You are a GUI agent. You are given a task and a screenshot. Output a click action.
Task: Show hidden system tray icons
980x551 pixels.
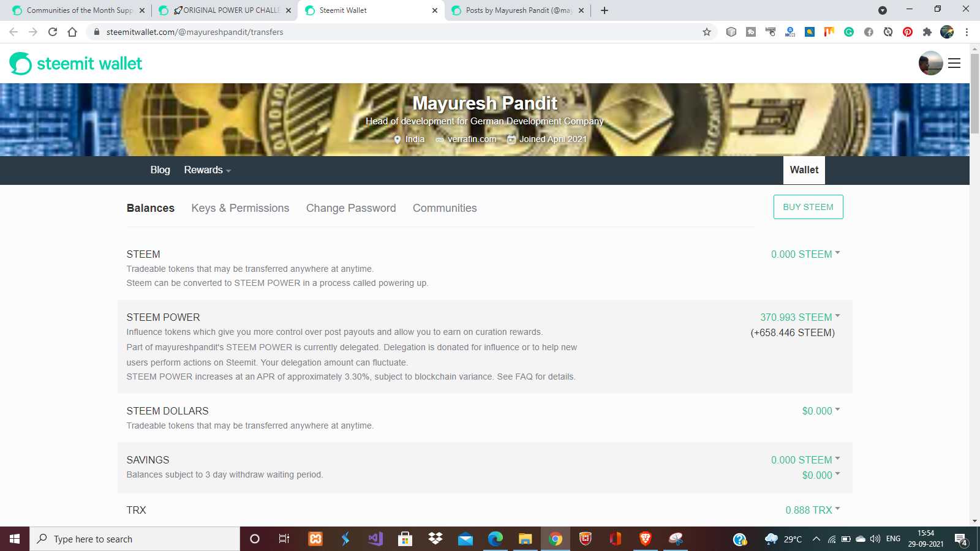[816, 539]
